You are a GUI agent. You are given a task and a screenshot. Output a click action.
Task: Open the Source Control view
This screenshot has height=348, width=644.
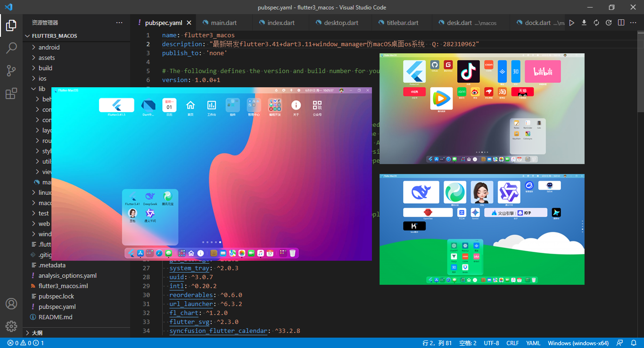tap(11, 71)
